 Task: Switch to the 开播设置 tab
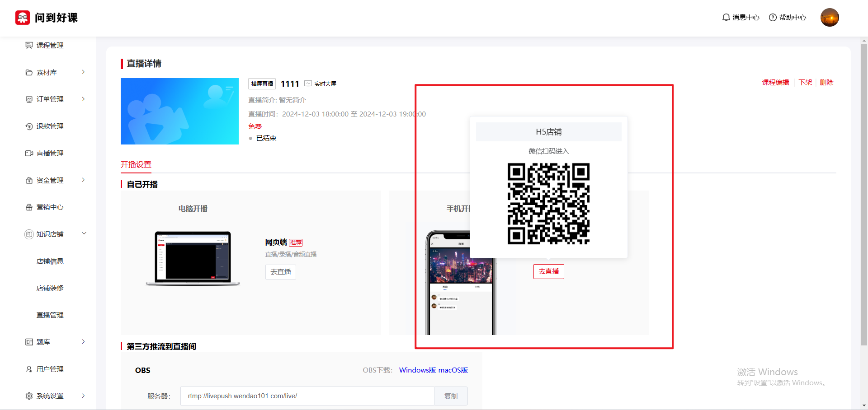[x=136, y=165]
